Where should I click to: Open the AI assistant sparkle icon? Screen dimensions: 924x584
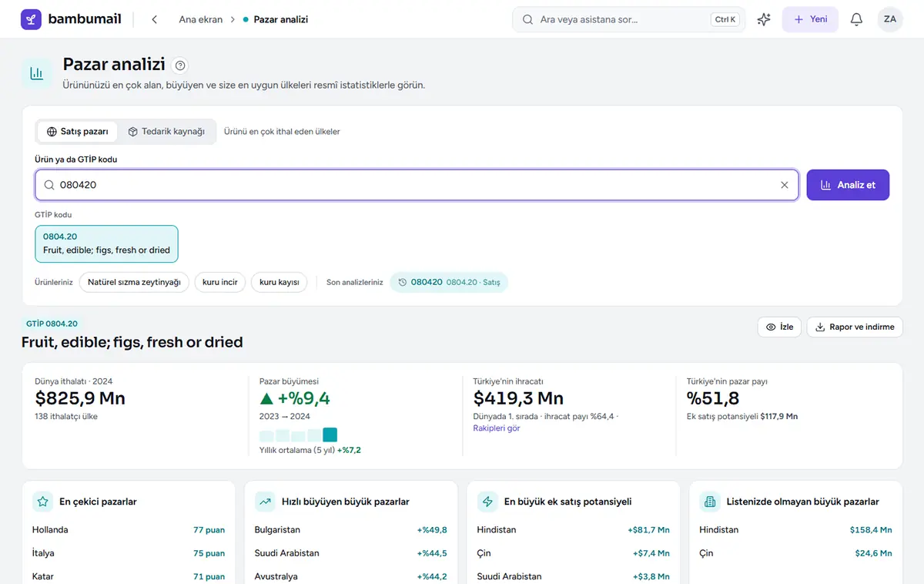pos(764,19)
